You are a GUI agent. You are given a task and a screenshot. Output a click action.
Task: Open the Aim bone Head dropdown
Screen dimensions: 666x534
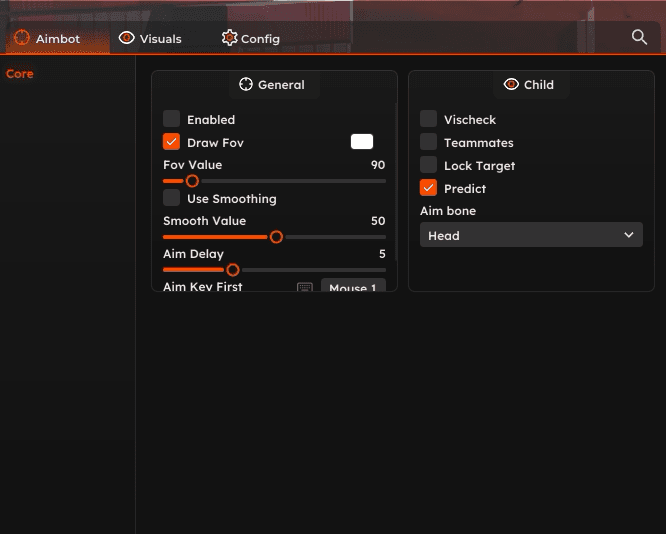(531, 235)
